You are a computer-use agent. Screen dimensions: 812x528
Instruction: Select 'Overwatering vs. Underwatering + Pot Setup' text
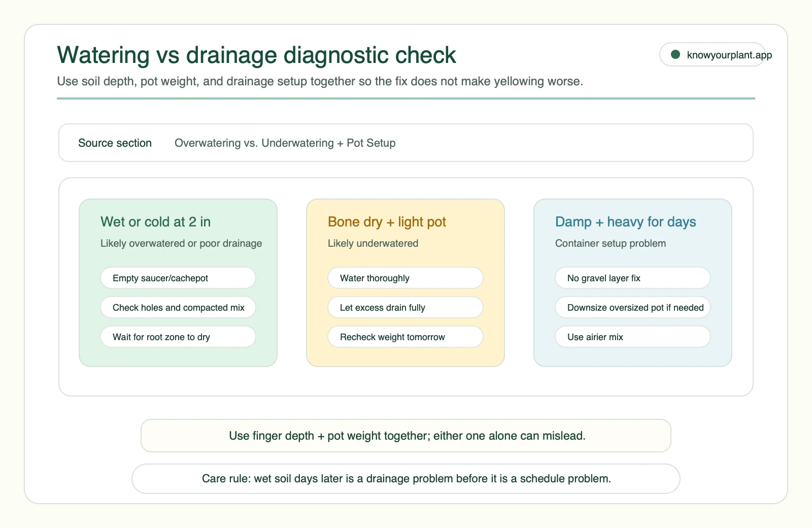285,143
